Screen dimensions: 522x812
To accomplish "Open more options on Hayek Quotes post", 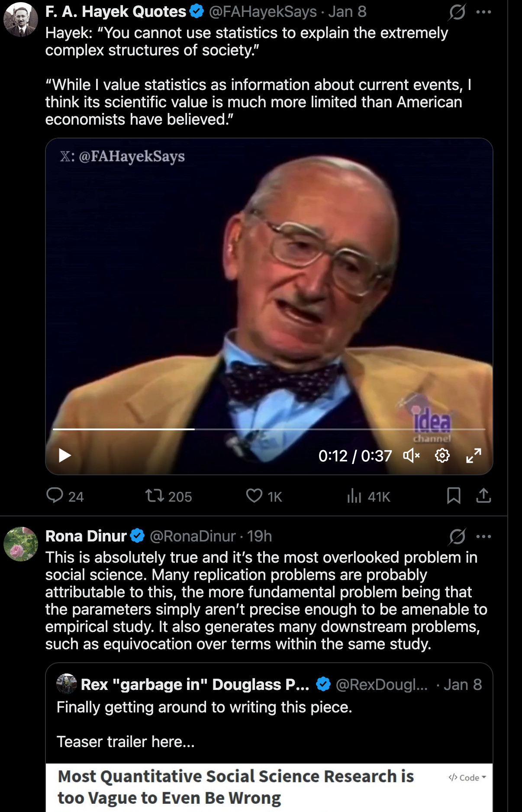I will coord(483,12).
